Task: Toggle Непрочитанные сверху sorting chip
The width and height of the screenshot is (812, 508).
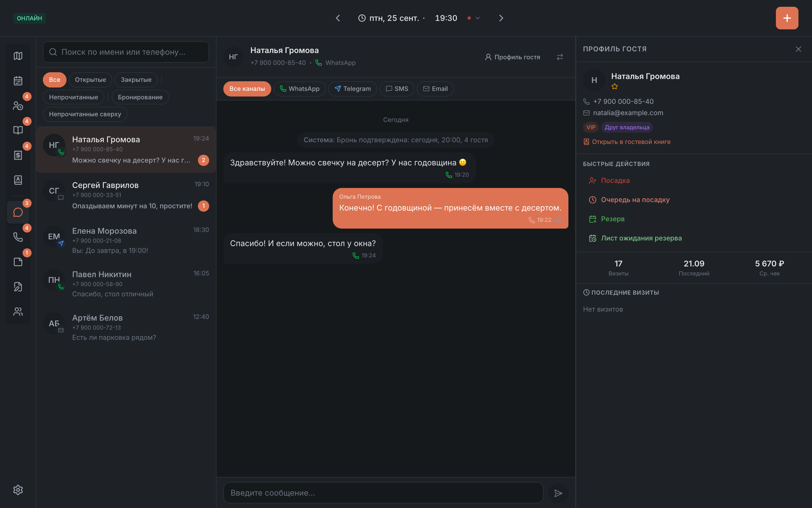Action: 85,114
